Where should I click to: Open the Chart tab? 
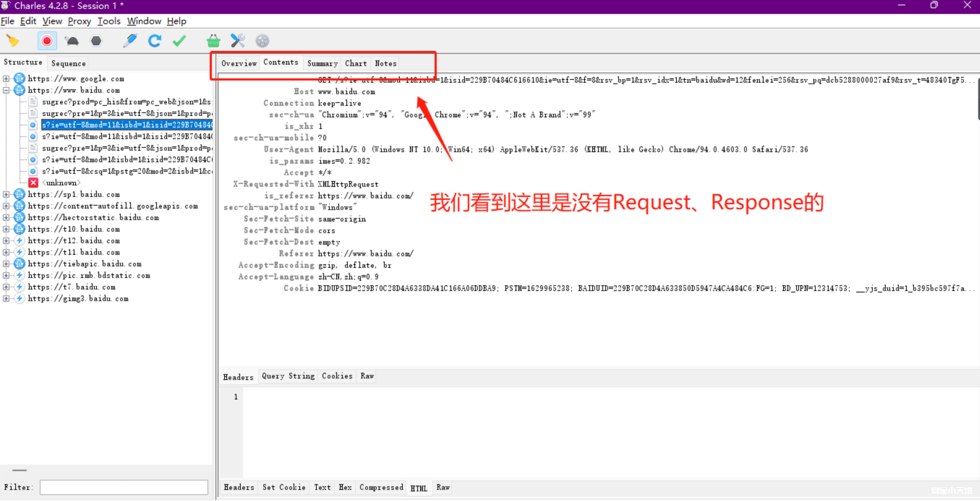pos(356,63)
